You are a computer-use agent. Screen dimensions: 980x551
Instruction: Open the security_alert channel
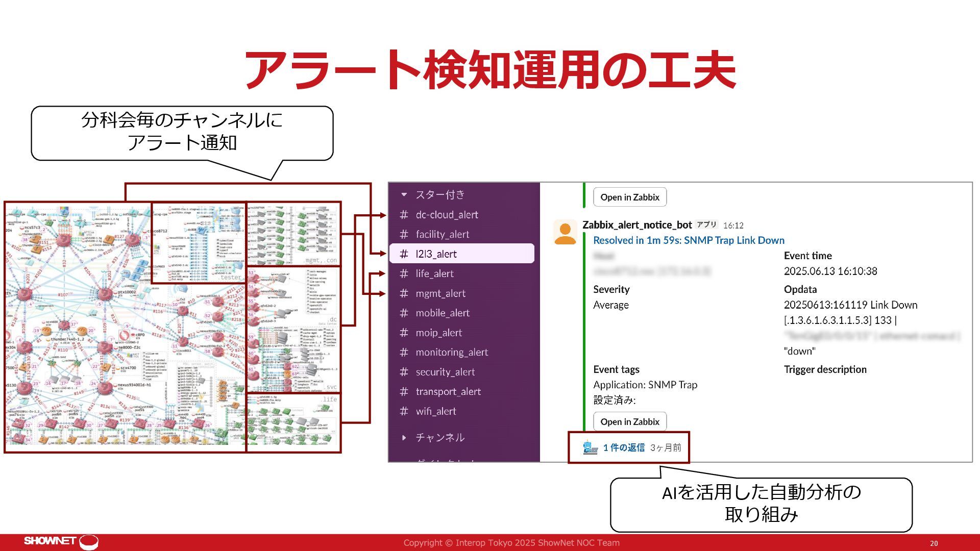(445, 372)
